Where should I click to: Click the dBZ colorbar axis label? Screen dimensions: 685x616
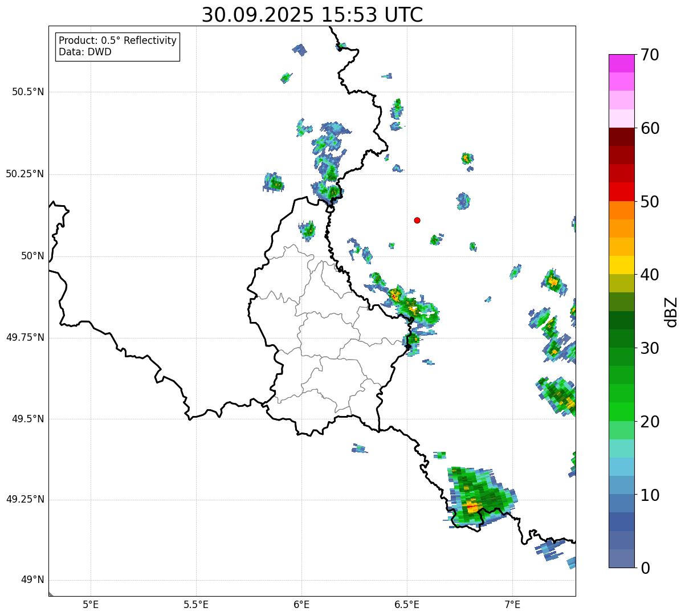[671, 311]
